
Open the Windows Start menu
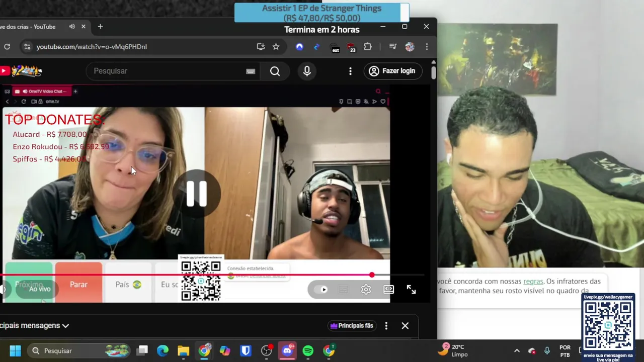click(x=16, y=350)
